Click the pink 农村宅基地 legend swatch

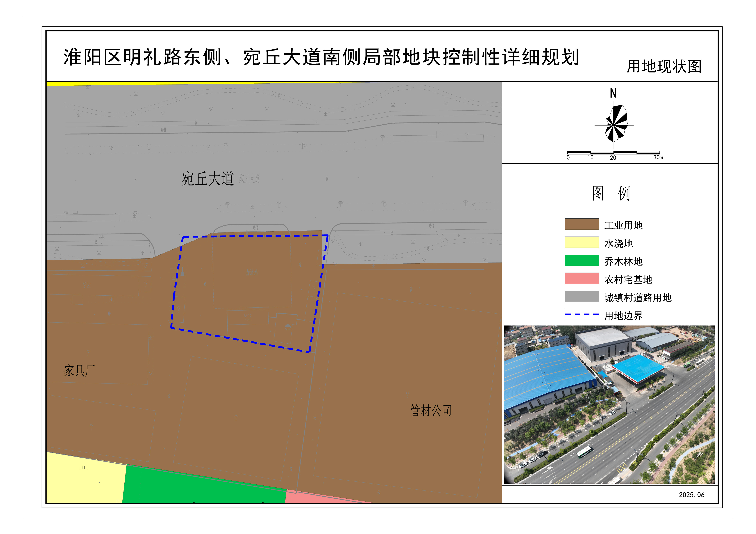click(x=581, y=278)
